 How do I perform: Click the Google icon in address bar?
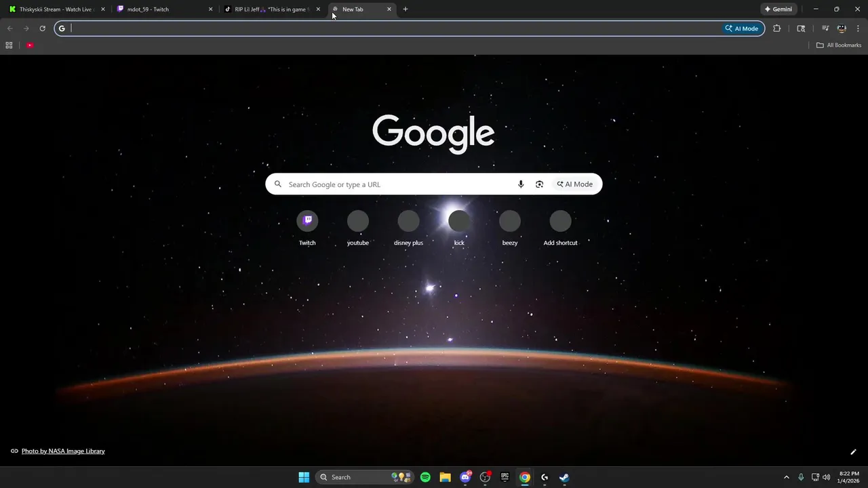click(62, 28)
